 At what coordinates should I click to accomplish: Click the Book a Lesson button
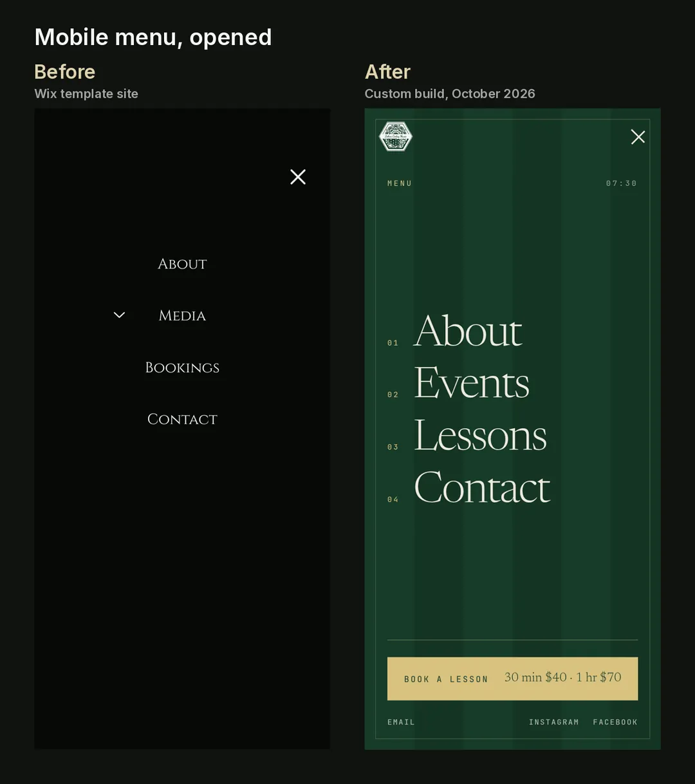[x=512, y=678]
